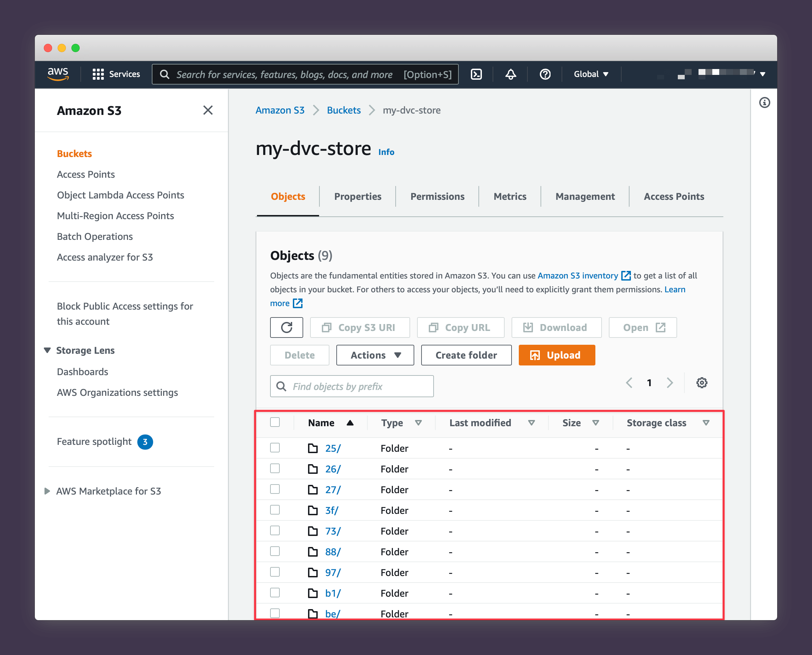This screenshot has width=812, height=655.
Task: Click the 88/ folder icon
Action: (313, 552)
